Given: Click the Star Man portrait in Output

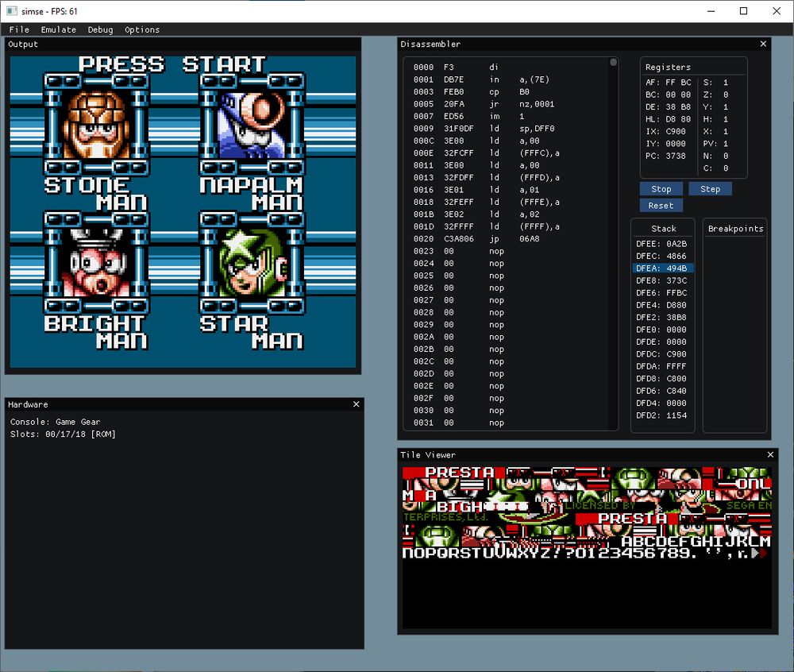Looking at the screenshot, I should (252, 262).
